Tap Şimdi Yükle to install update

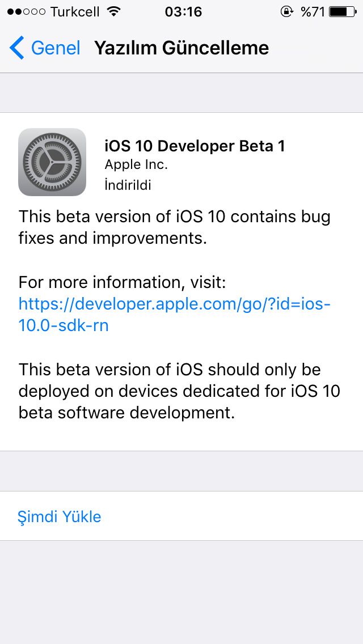(59, 516)
